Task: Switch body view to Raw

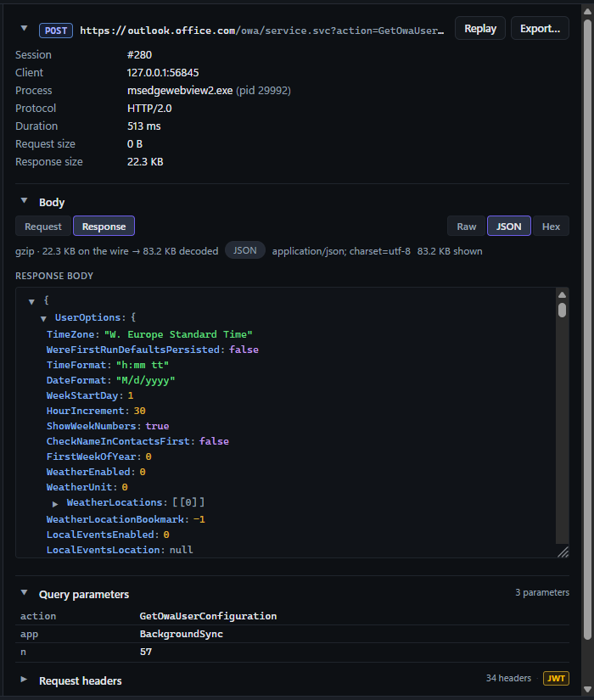Action: pyautogui.click(x=466, y=227)
